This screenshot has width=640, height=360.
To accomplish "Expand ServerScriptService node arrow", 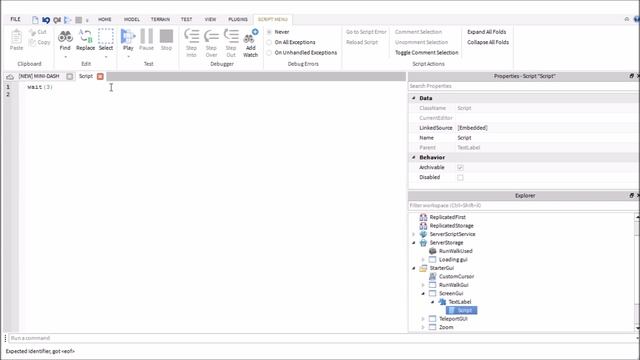I will pyautogui.click(x=413, y=234).
